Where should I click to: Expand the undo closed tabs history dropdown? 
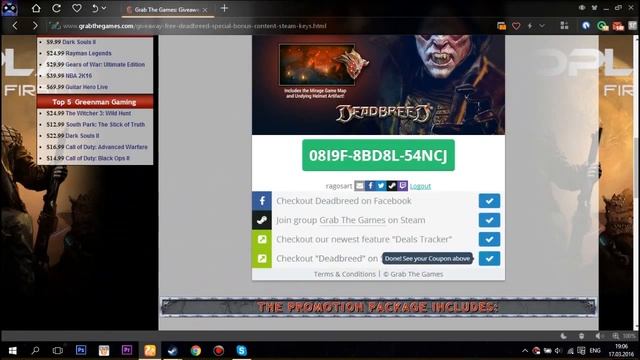click(x=104, y=8)
